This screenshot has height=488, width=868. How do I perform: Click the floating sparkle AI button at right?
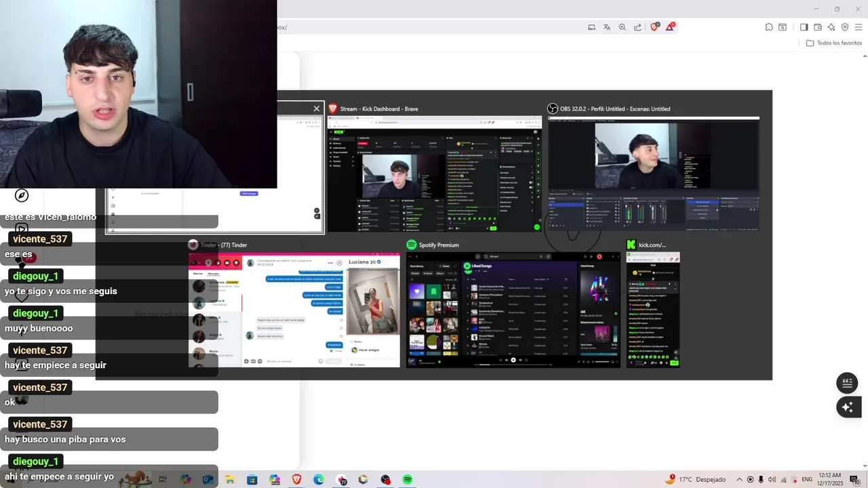847,407
